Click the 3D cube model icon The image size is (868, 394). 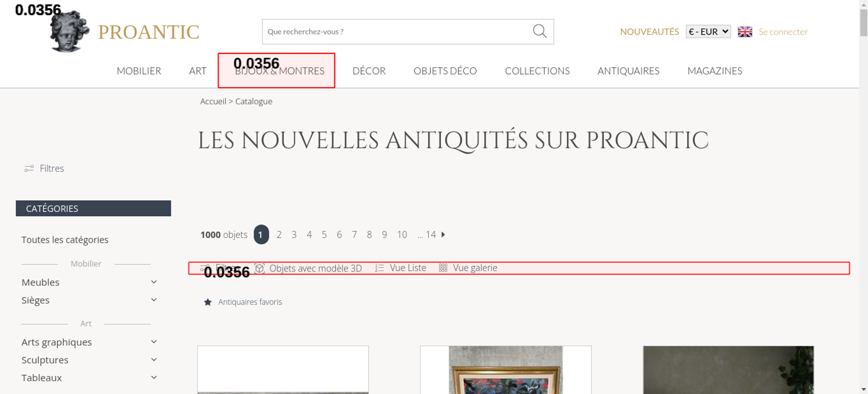click(x=260, y=268)
